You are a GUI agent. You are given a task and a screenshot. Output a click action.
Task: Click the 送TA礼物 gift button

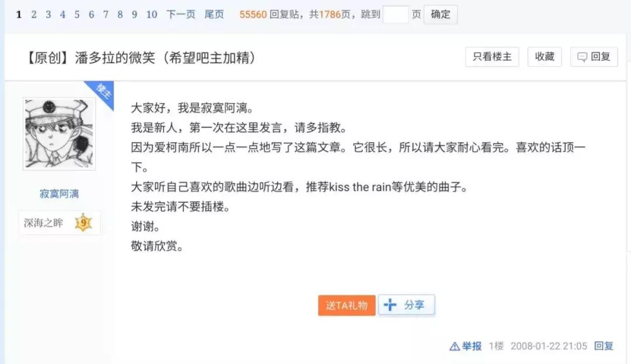click(x=346, y=304)
